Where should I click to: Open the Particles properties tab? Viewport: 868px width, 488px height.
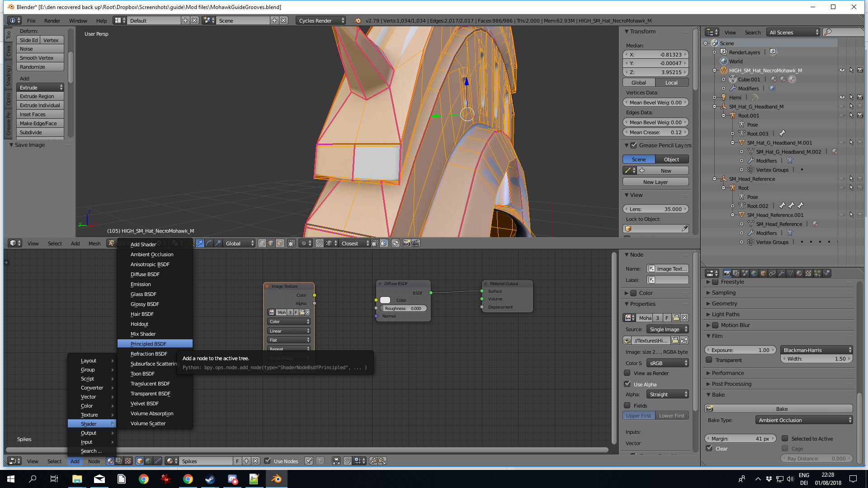(817, 273)
